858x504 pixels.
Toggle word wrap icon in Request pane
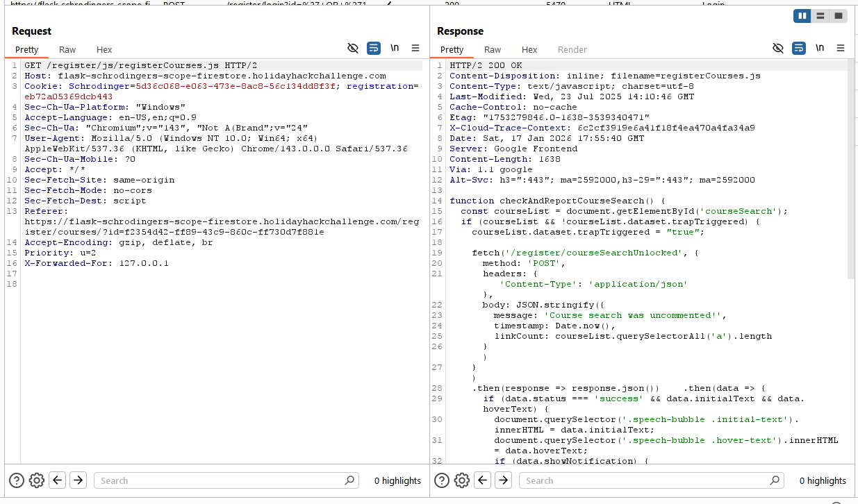pyautogui.click(x=374, y=48)
